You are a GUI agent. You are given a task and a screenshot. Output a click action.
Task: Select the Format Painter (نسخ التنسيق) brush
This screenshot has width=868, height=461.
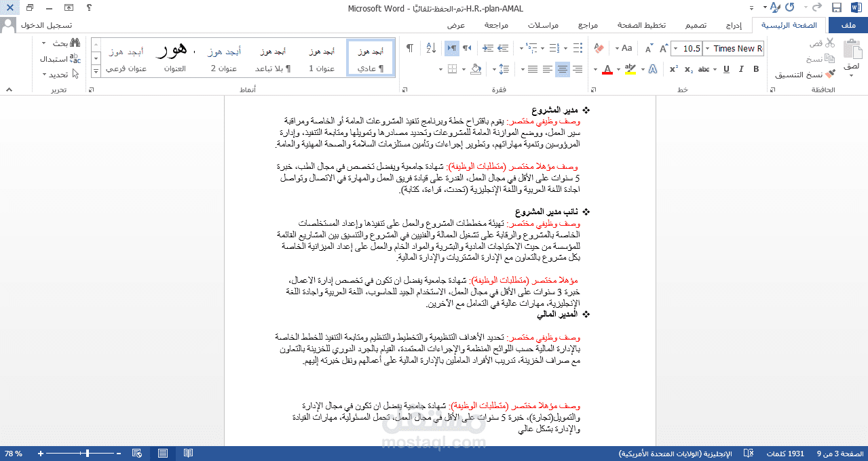[x=830, y=74]
